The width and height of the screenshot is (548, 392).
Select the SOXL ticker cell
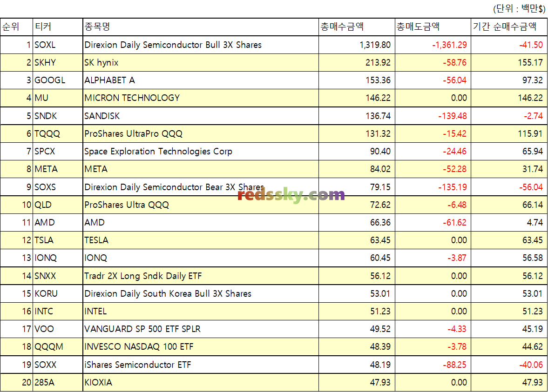point(58,45)
